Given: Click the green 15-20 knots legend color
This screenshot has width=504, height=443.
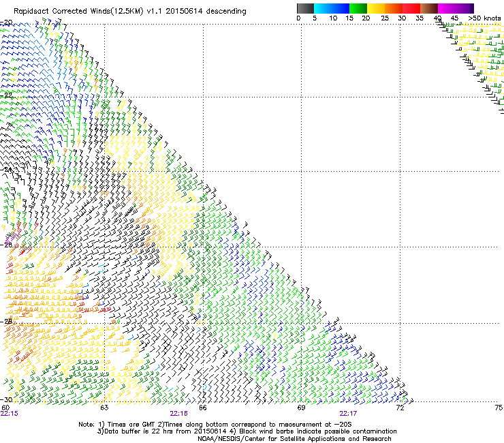Looking at the screenshot, I should 358,8.
